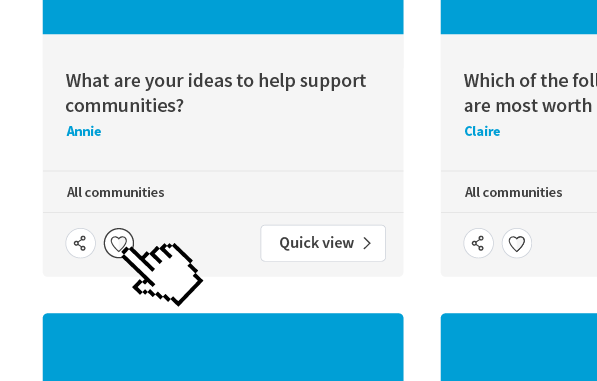Favorite Claire's post using the heart icon
597x381 pixels.
tap(517, 243)
